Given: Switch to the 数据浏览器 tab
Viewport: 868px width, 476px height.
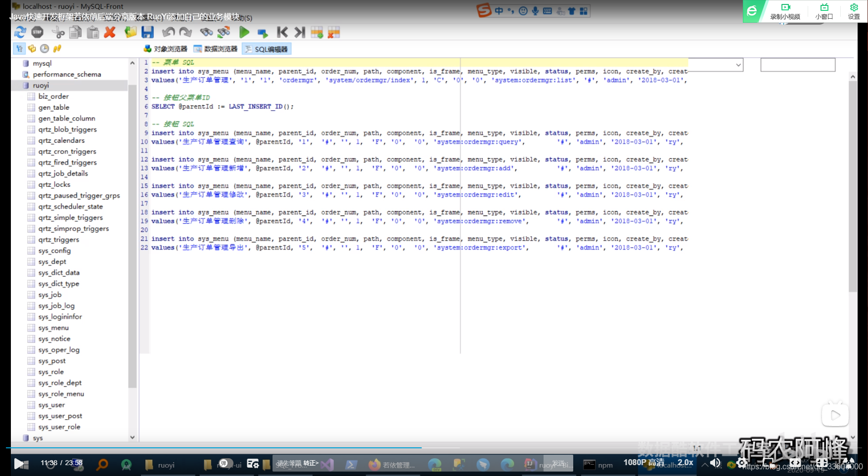Looking at the screenshot, I should point(216,49).
